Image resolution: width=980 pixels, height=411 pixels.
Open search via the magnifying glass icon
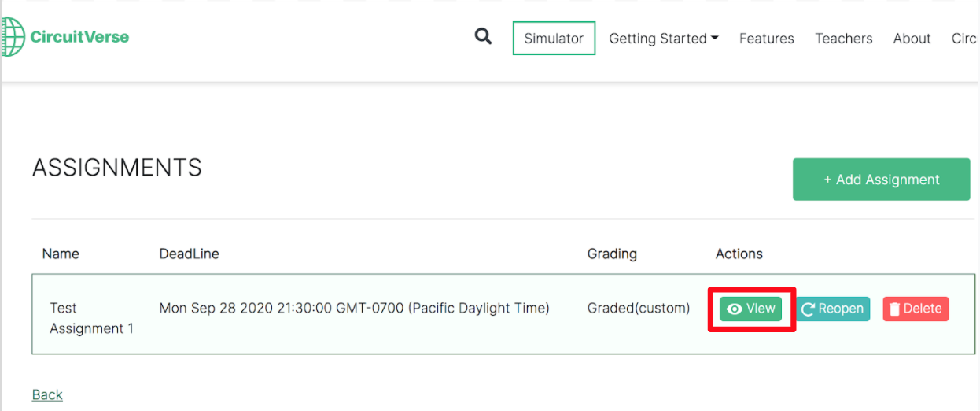tap(484, 37)
